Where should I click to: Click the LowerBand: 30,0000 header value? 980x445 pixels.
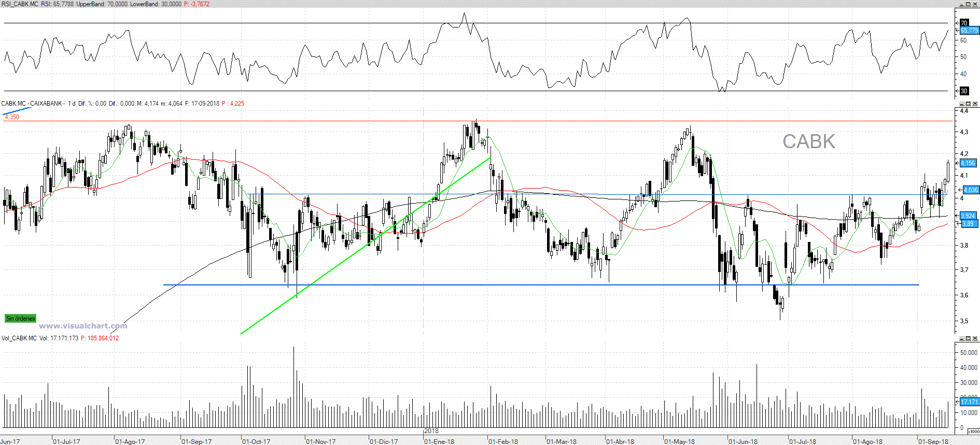156,4
